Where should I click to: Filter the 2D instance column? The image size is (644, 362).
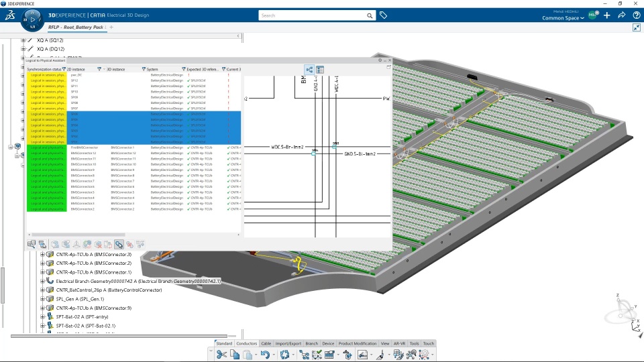pos(99,69)
